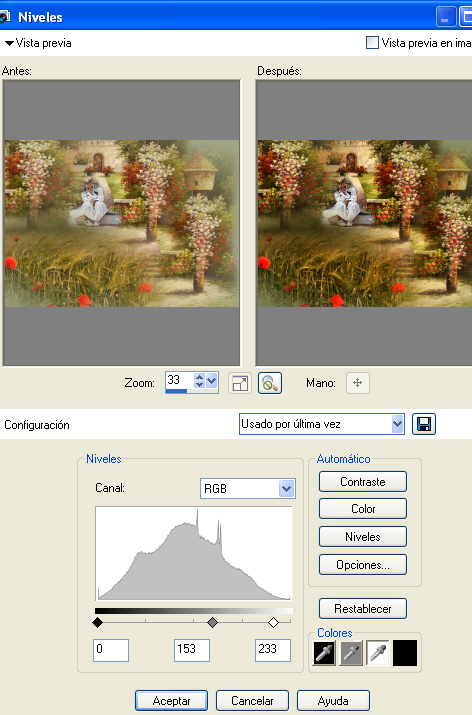Click the Opciones... button
The image size is (472, 715).
point(363,565)
